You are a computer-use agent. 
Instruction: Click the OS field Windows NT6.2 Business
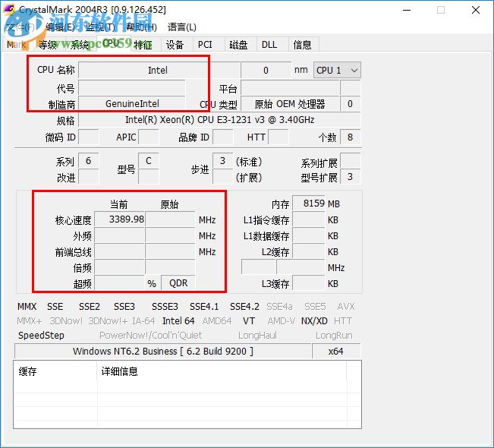click(x=163, y=352)
